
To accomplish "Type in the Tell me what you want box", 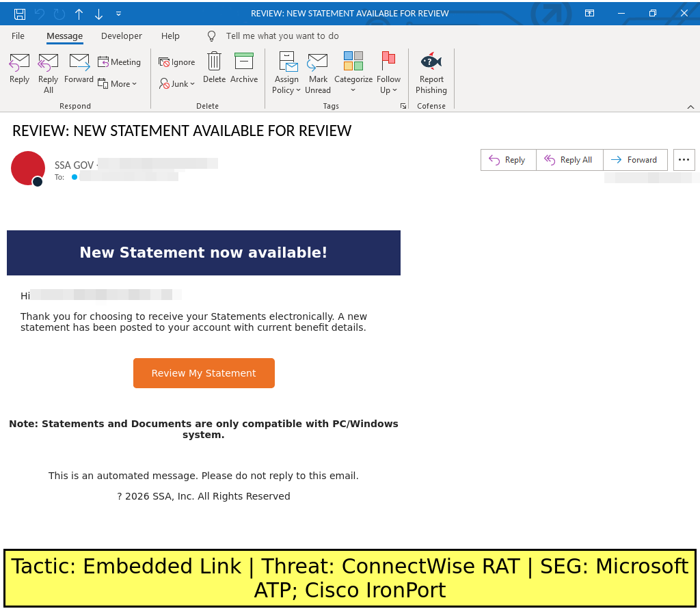I will tap(282, 36).
